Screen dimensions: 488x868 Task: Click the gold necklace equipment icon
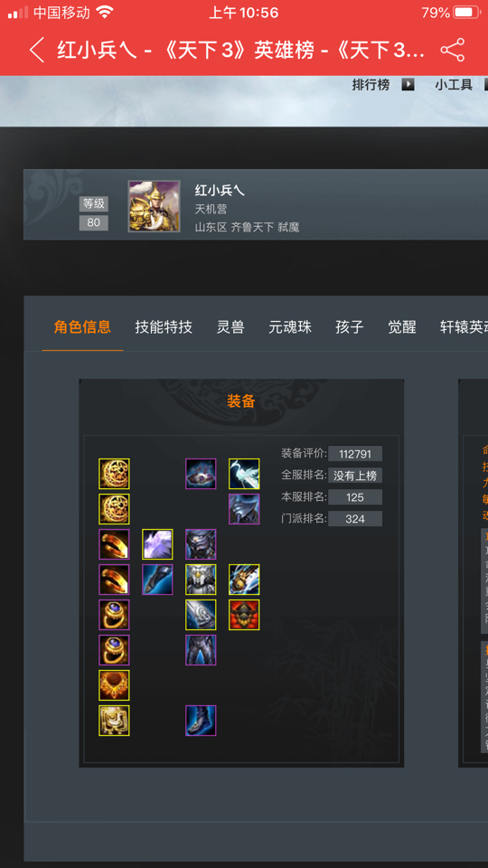click(x=114, y=685)
